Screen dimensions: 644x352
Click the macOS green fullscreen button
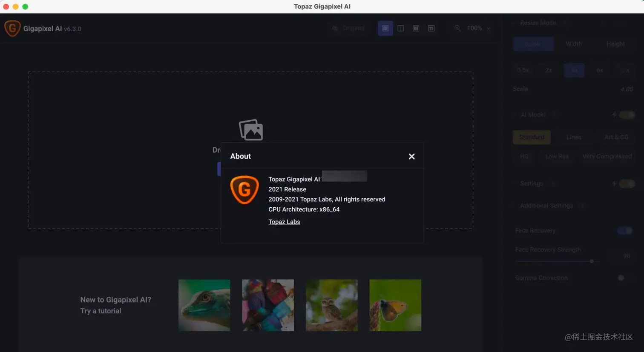25,6
